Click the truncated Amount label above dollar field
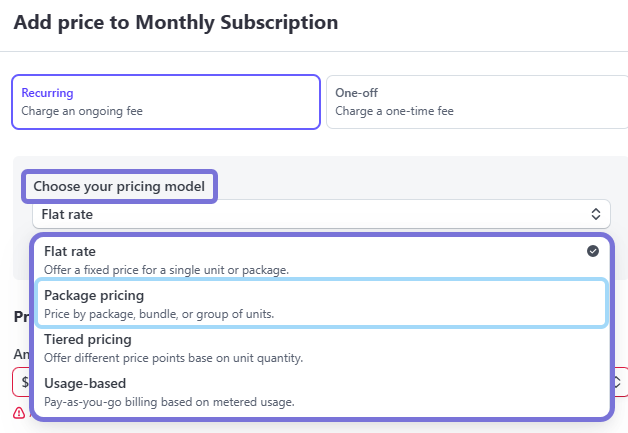Screen dimensions: 628x433 pyautogui.click(x=21, y=354)
